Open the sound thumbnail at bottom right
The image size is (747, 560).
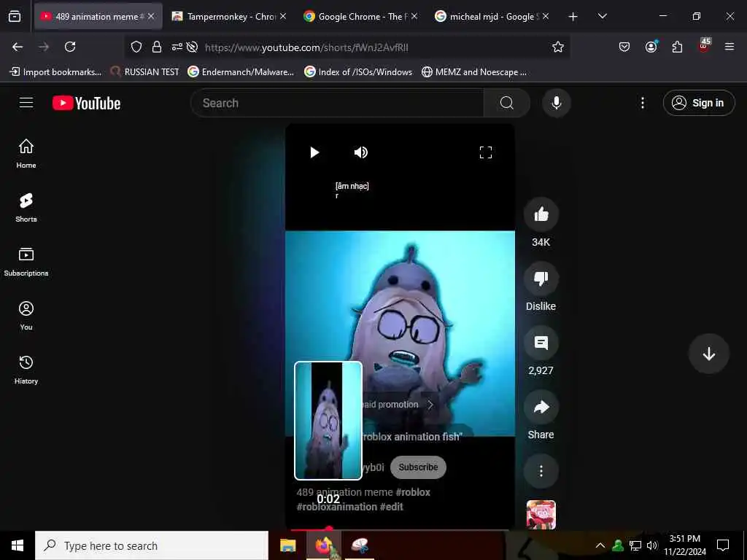[x=541, y=514]
